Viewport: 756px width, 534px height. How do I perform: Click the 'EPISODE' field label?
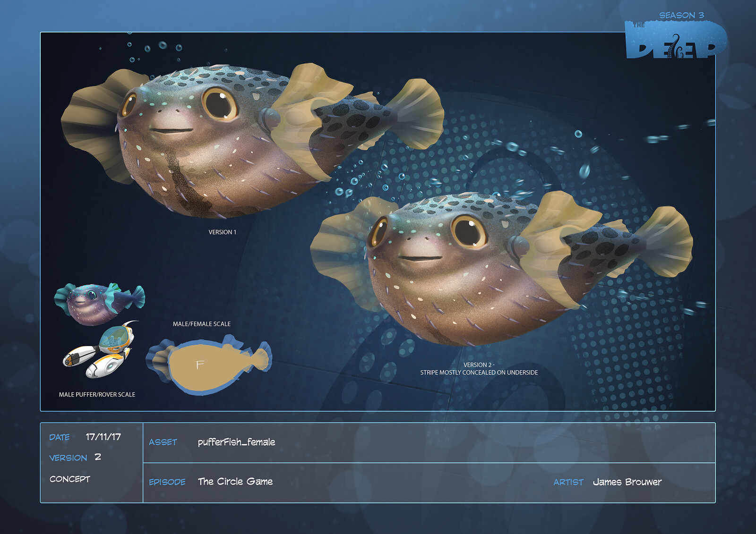167,482
